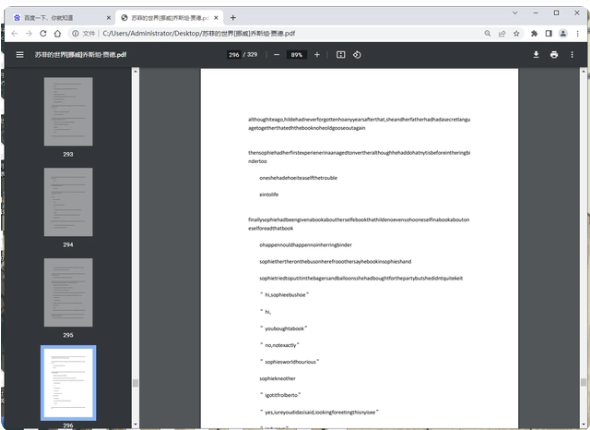The image size is (590, 430).
Task: Print the PDF document
Action: (x=554, y=55)
